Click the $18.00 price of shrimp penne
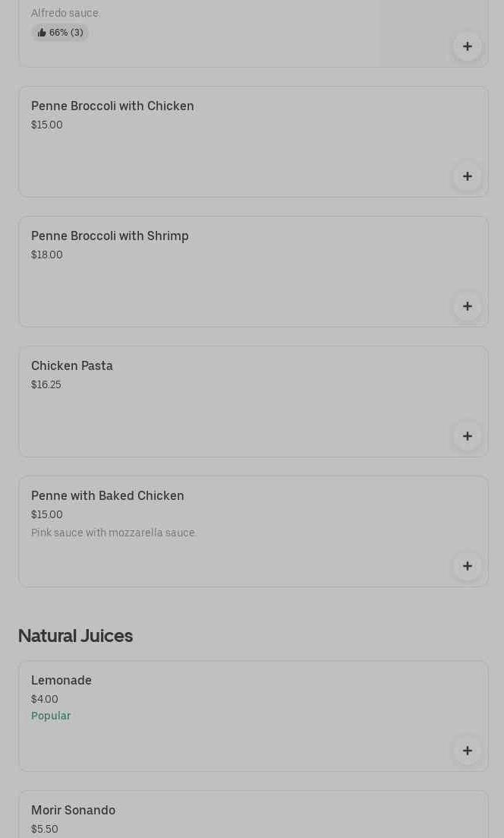The height and width of the screenshot is (838, 504). (x=47, y=255)
